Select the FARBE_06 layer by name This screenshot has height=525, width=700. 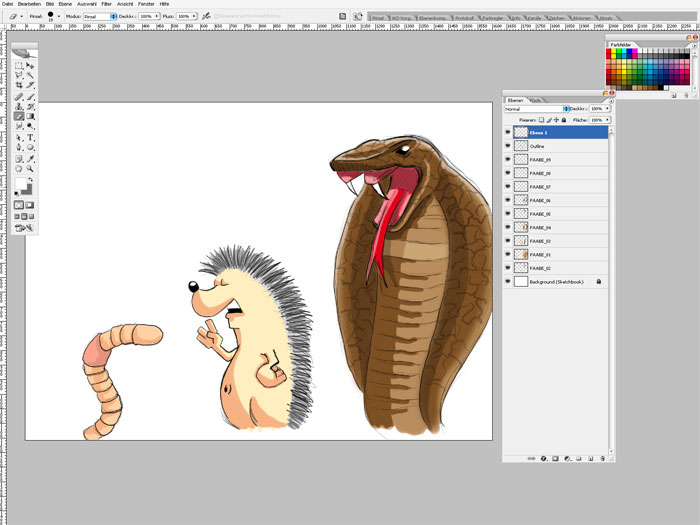[541, 200]
